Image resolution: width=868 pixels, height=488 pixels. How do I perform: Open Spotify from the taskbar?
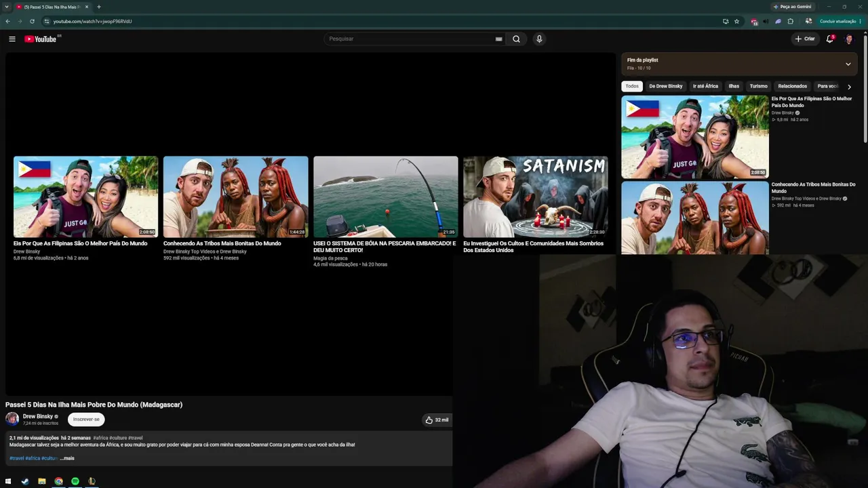75,481
